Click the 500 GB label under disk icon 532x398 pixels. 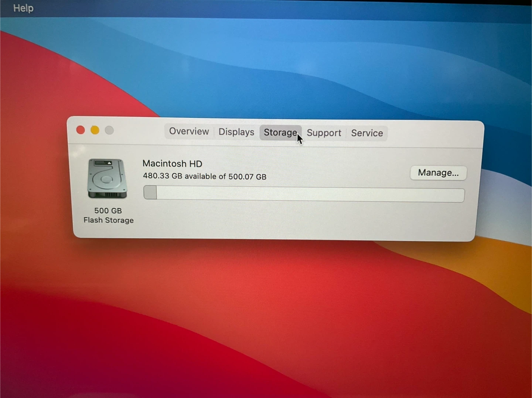click(x=108, y=210)
